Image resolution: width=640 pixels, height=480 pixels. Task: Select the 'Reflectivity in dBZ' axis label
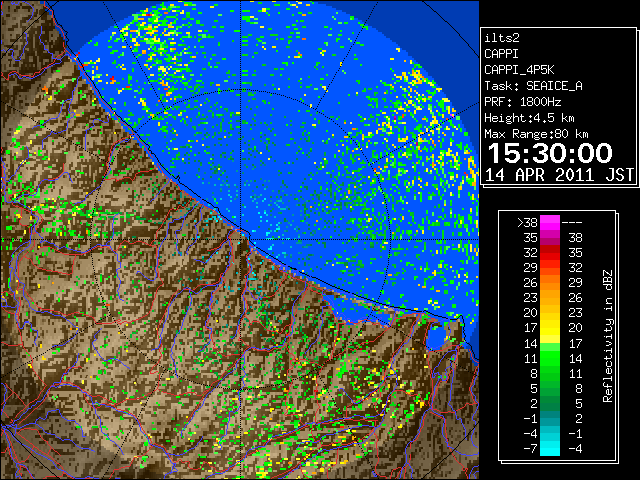click(608, 336)
